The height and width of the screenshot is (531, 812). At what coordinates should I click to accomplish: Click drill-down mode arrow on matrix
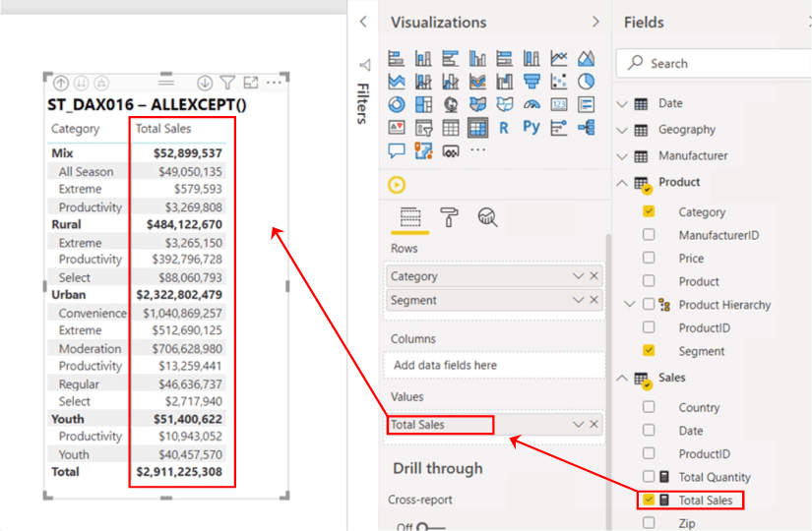(x=205, y=83)
